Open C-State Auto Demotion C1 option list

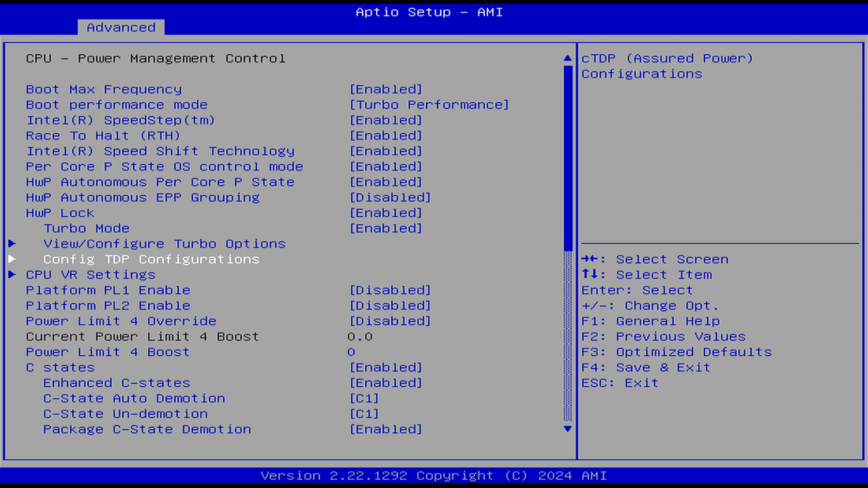364,399
